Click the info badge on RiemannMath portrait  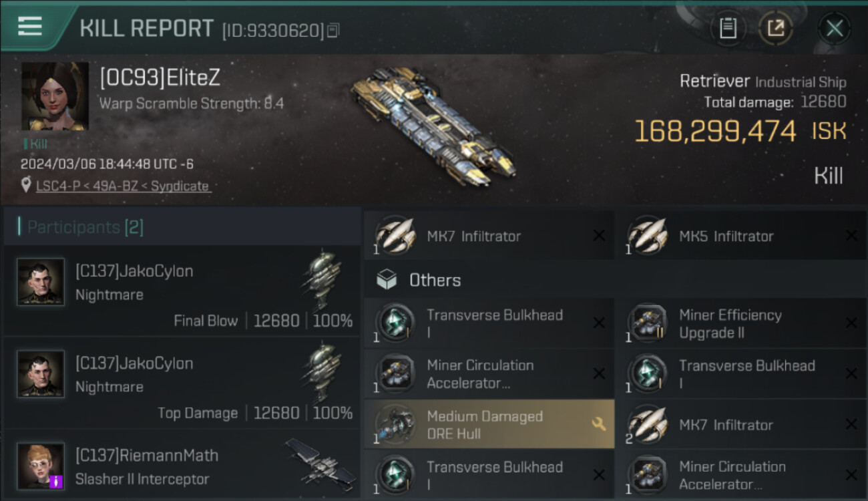pos(56,481)
